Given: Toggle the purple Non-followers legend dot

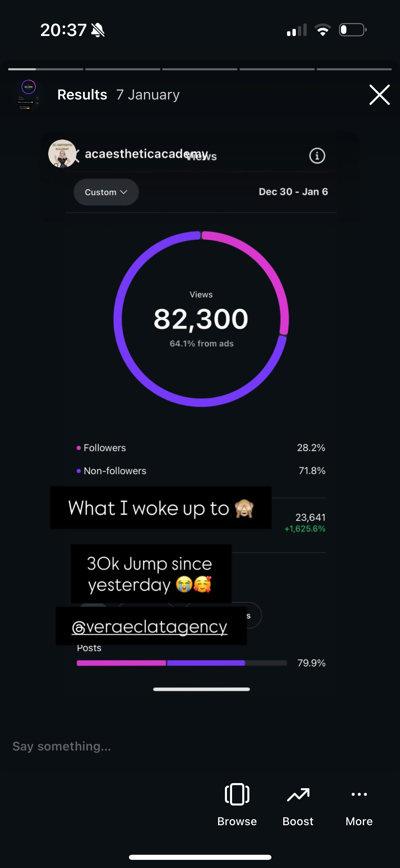Looking at the screenshot, I should [x=78, y=471].
